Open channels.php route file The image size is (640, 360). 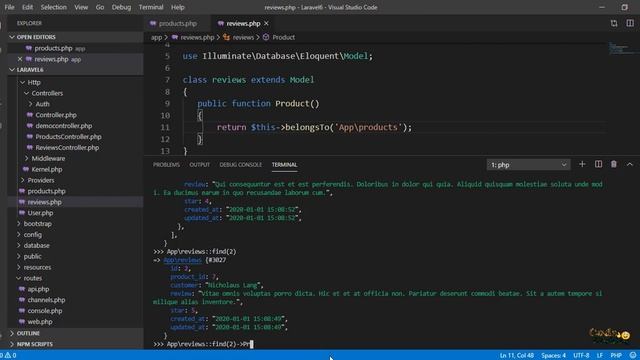(46, 300)
